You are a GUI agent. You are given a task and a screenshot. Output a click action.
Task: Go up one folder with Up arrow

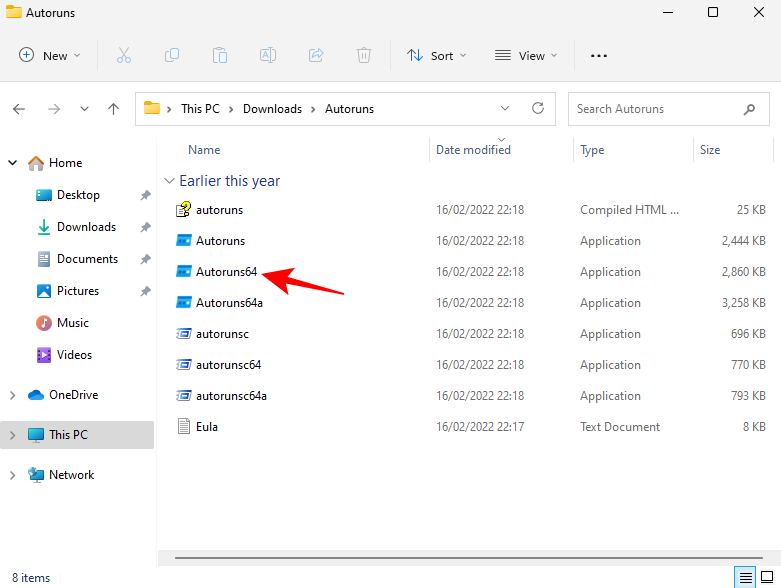[x=114, y=109]
